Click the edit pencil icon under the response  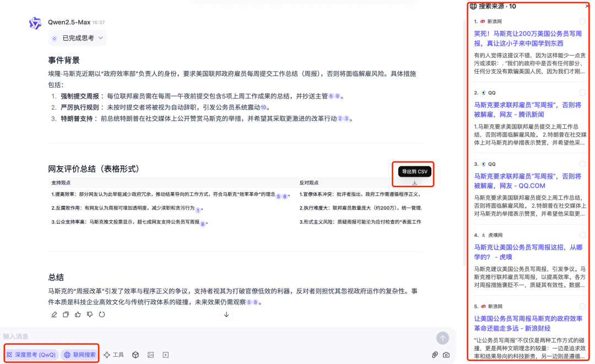click(x=54, y=314)
